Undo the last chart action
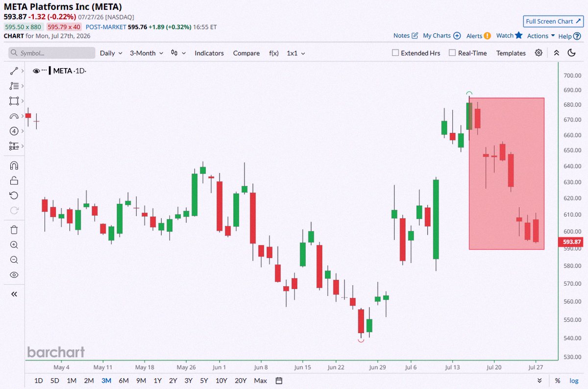This screenshot has width=588, height=389. click(x=14, y=195)
